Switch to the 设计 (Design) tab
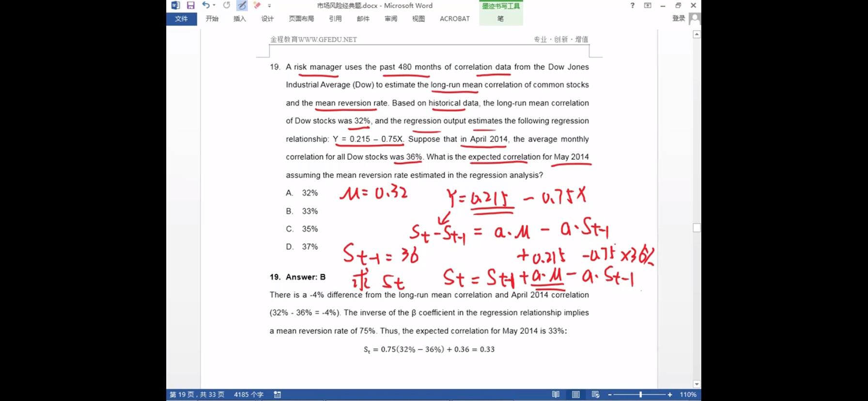 point(267,19)
